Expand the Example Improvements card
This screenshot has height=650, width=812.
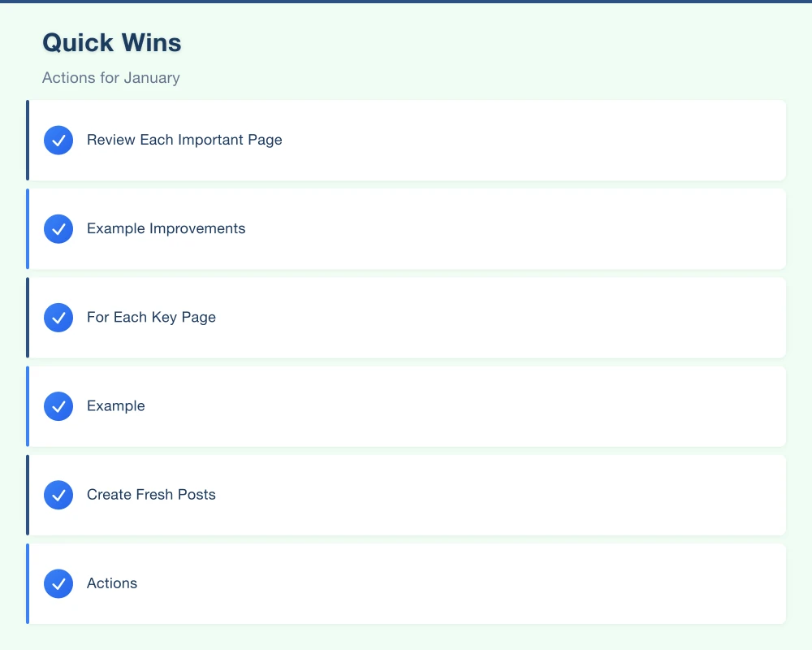[406, 228]
